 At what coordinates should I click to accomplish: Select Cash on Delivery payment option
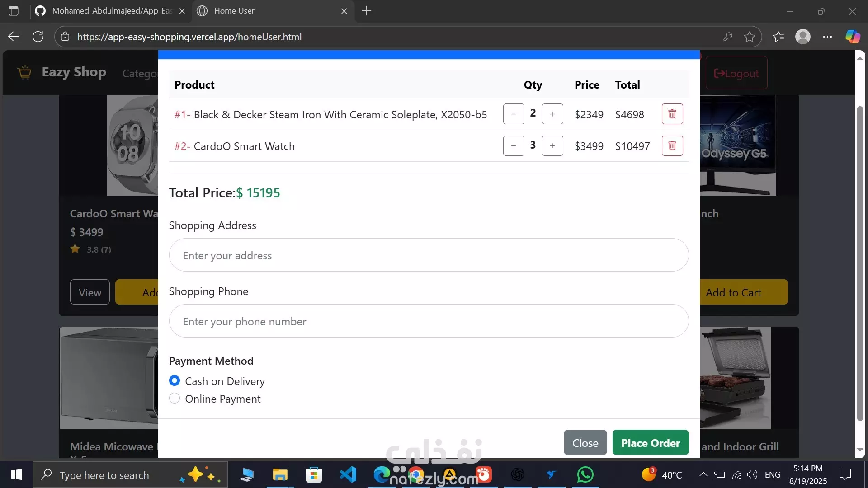coord(175,381)
